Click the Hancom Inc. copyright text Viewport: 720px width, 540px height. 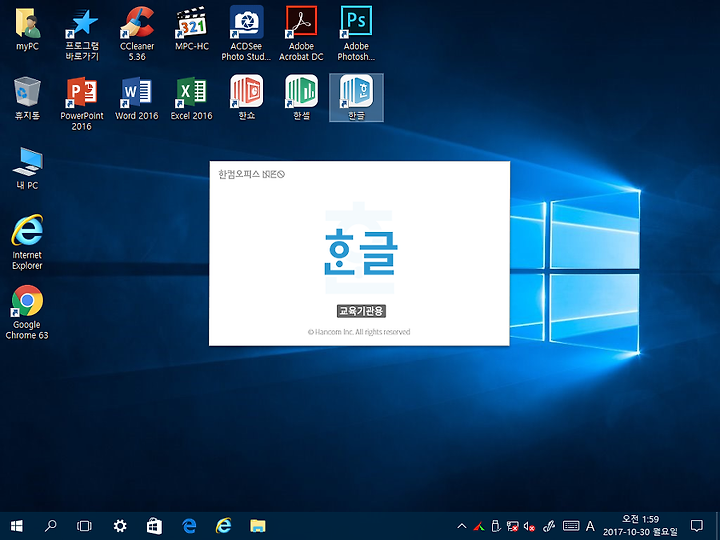pyautogui.click(x=359, y=332)
